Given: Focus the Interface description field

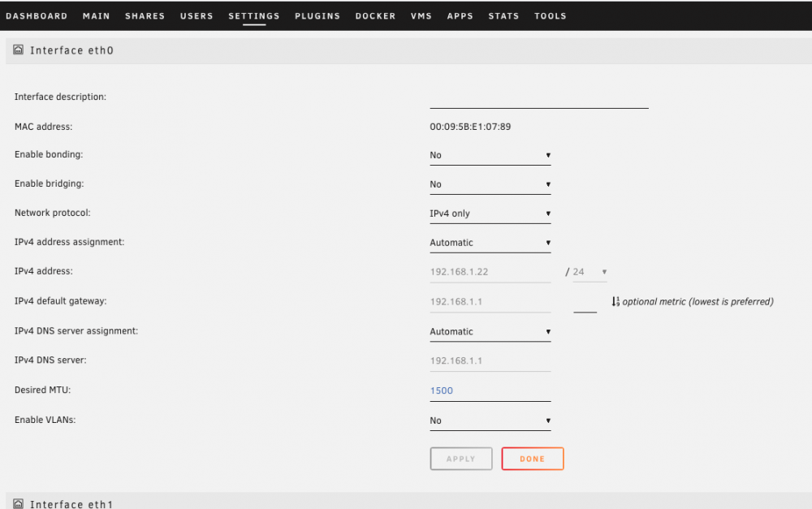Looking at the screenshot, I should coord(539,98).
